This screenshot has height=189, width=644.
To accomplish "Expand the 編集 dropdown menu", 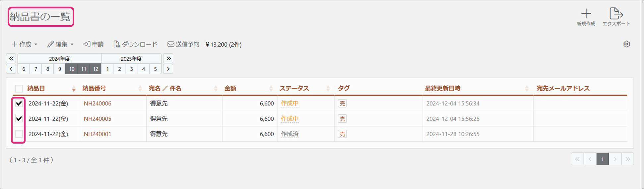I will [60, 44].
